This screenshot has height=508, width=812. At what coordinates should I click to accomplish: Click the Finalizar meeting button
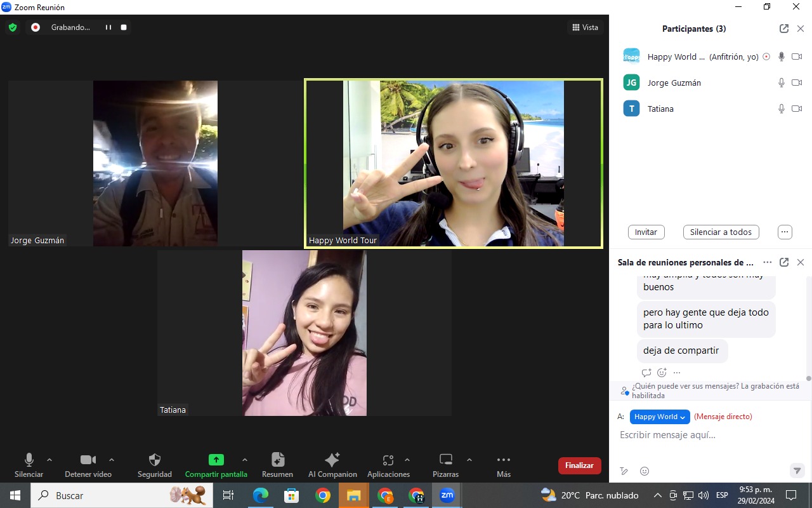coord(580,465)
